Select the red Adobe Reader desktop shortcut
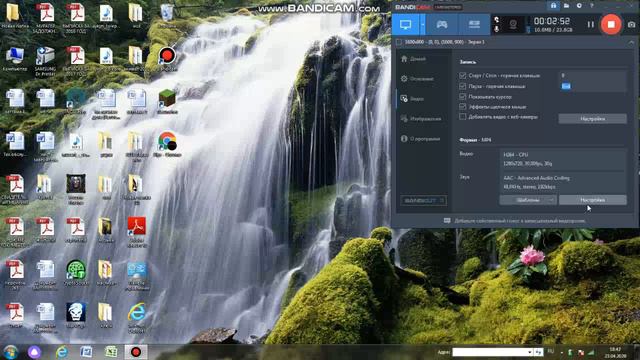The image size is (640, 360). click(137, 231)
